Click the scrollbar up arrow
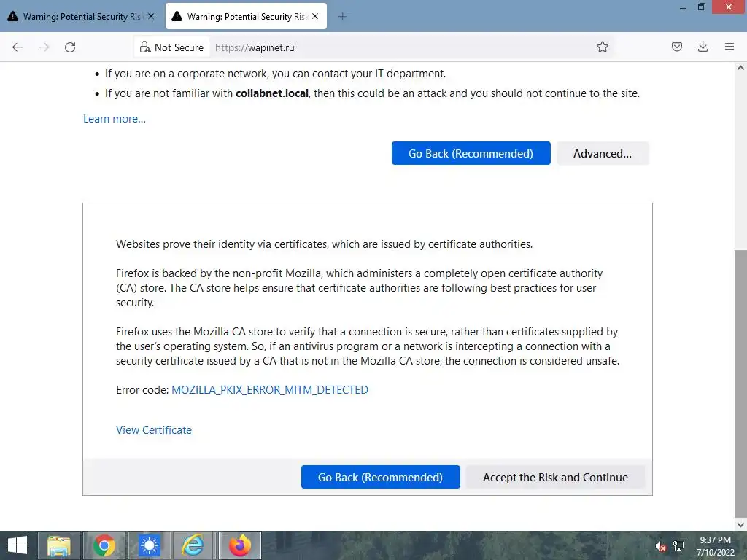Viewport: 747px width, 560px height. click(740, 68)
